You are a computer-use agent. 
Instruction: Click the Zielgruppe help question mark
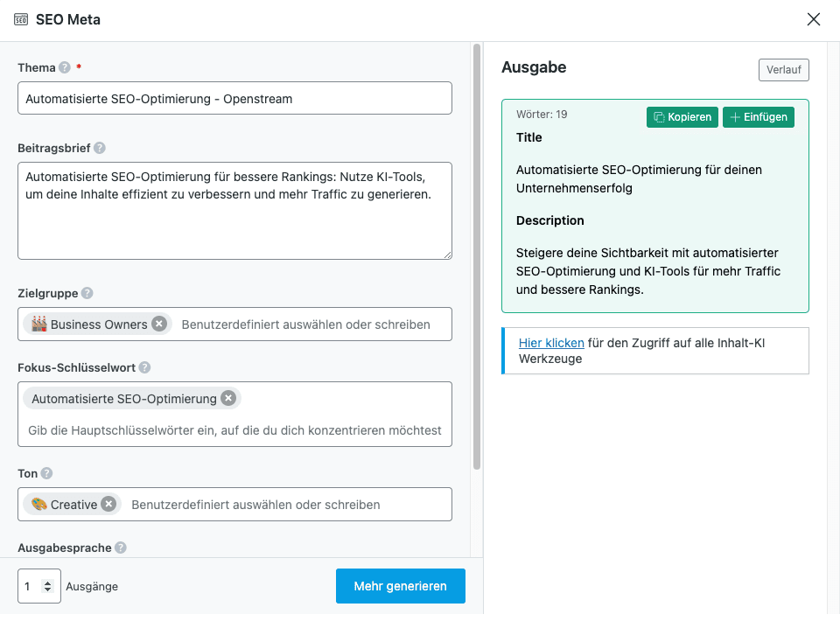87,294
